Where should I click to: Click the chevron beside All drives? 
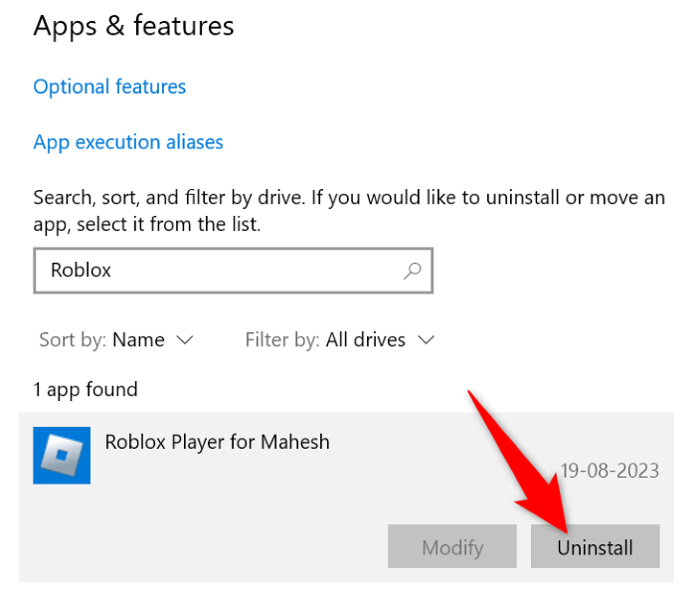pos(427,340)
